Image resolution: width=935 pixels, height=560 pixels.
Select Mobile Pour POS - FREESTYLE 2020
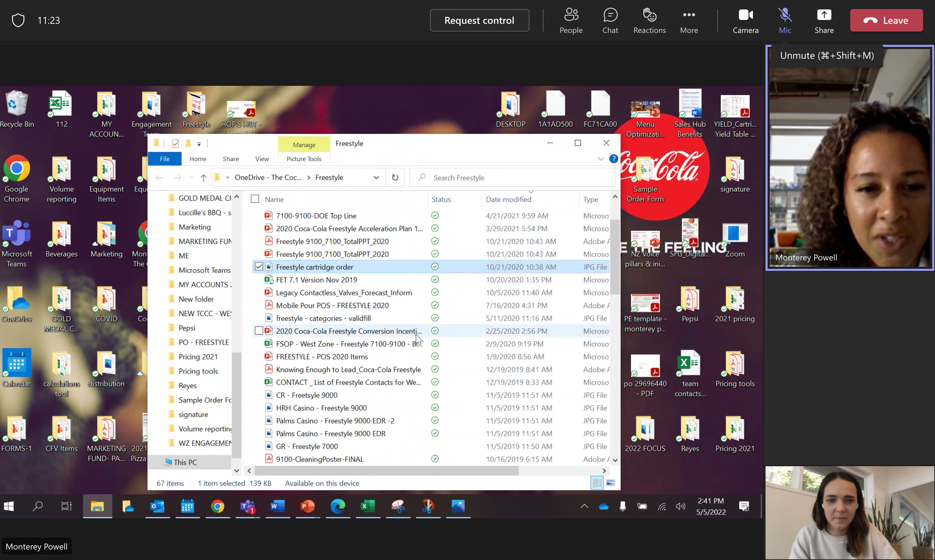(x=332, y=305)
